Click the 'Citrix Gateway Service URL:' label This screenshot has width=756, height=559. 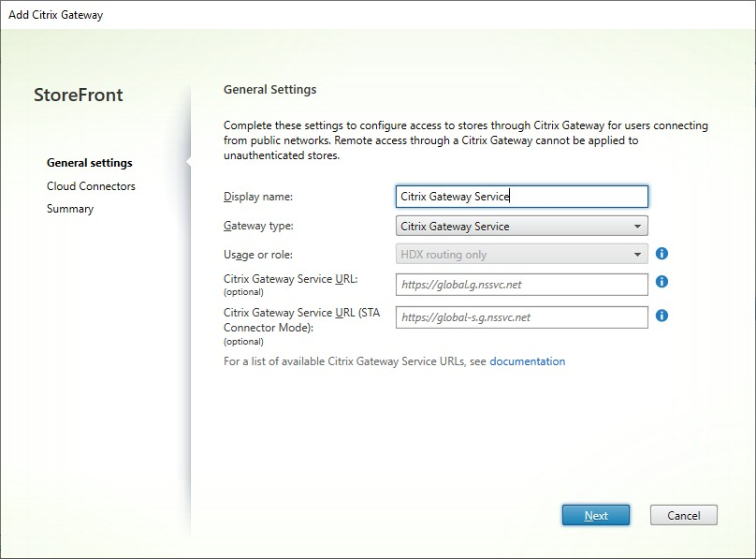[x=291, y=279]
